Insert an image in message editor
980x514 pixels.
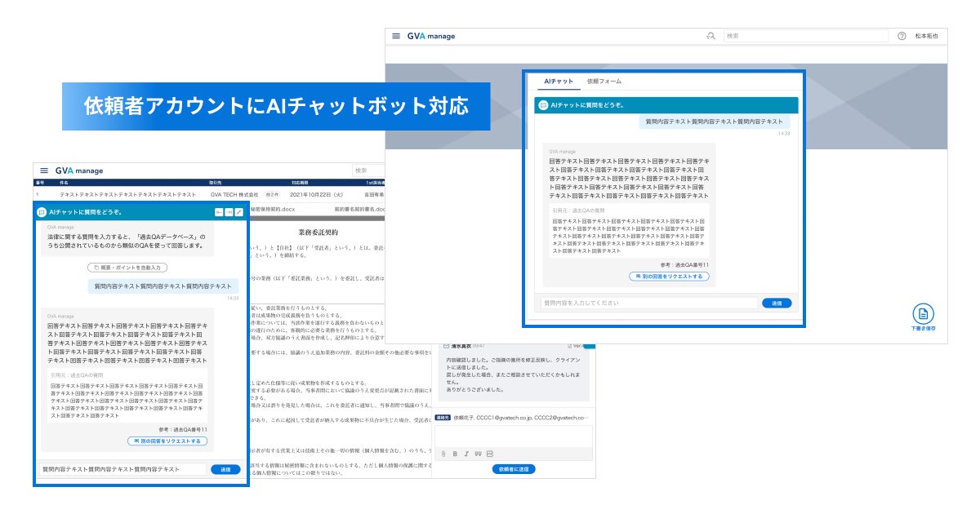(x=490, y=454)
